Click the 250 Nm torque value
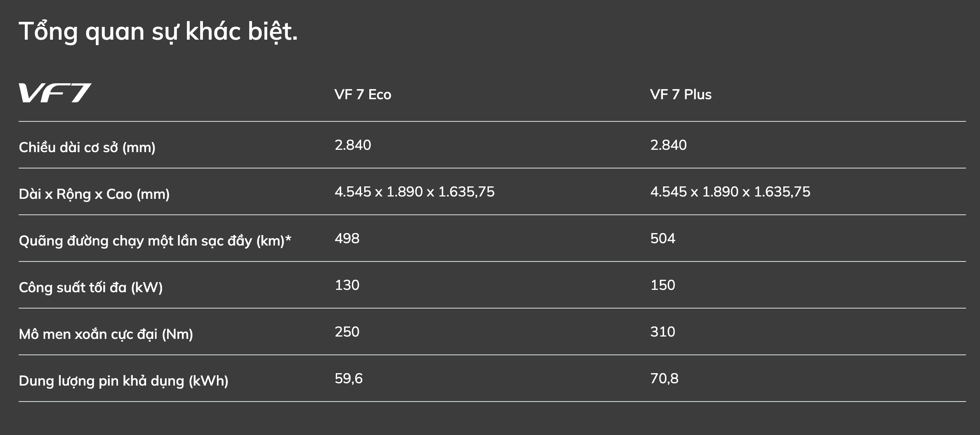Screen dimensions: 980x435 (x=347, y=332)
